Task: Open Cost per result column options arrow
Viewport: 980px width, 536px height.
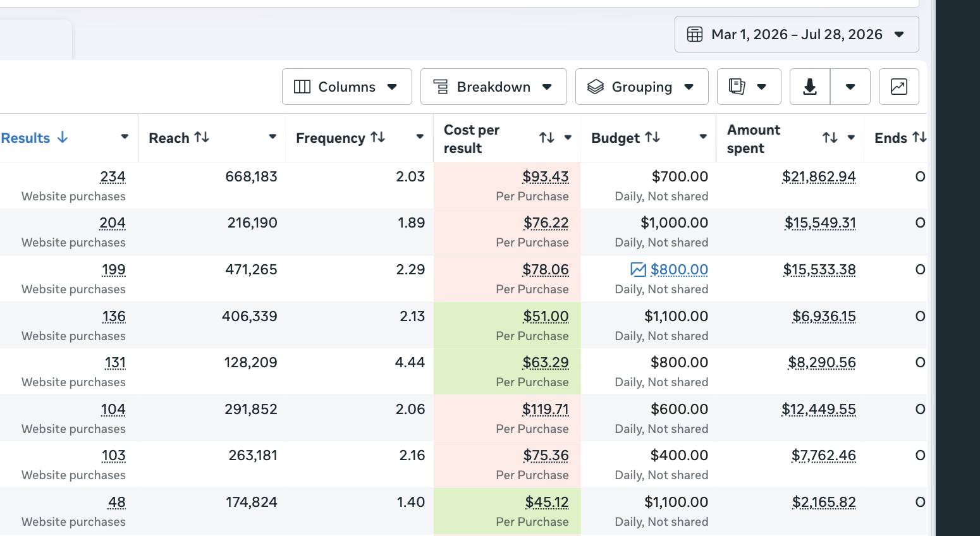Action: click(x=568, y=138)
